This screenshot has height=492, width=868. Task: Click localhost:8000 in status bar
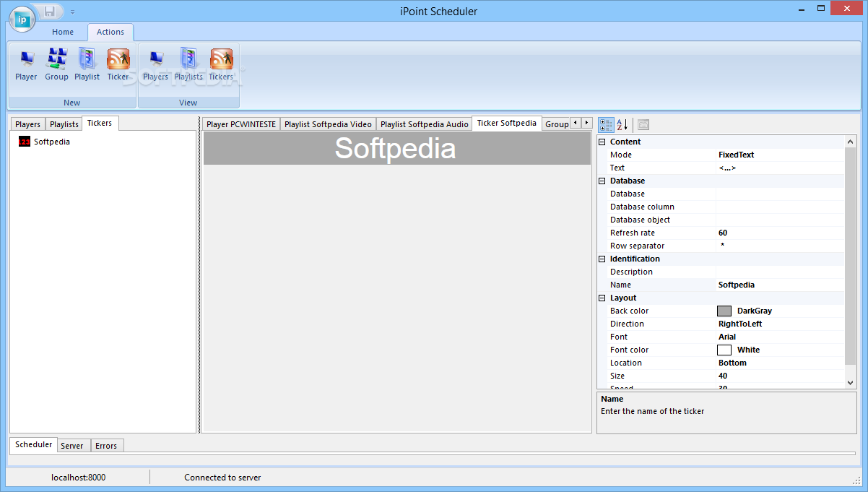pos(79,478)
